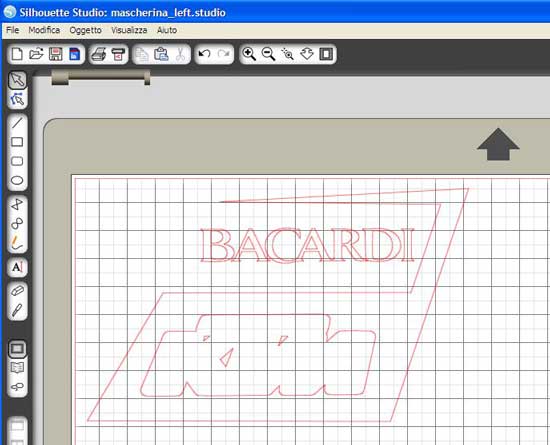The width and height of the screenshot is (550, 445).
Task: Open the File menu
Action: [x=13, y=30]
